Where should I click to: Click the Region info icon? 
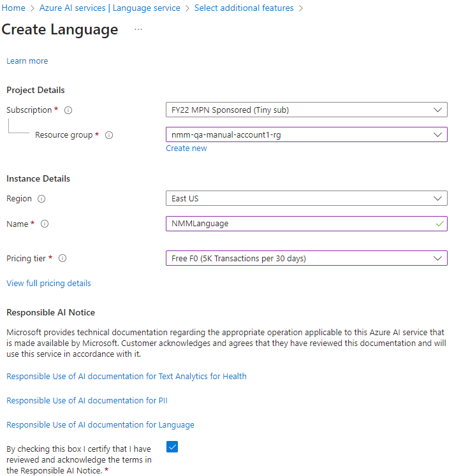(x=41, y=199)
